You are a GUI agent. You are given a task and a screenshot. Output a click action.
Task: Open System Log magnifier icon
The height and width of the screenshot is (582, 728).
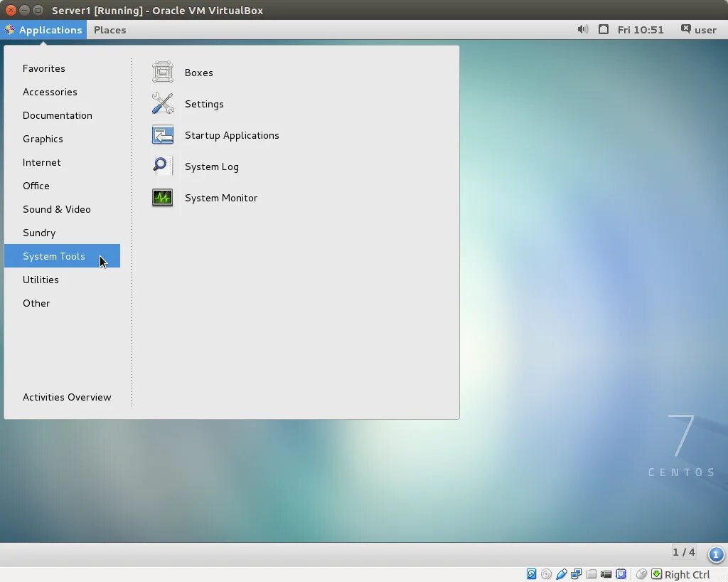[163, 166]
